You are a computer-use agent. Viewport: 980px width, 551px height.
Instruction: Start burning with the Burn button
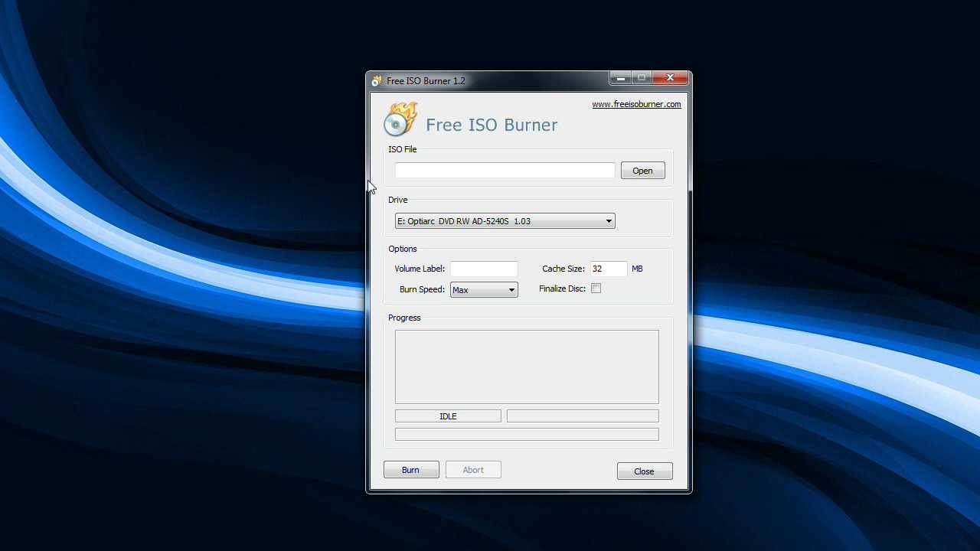coord(411,470)
